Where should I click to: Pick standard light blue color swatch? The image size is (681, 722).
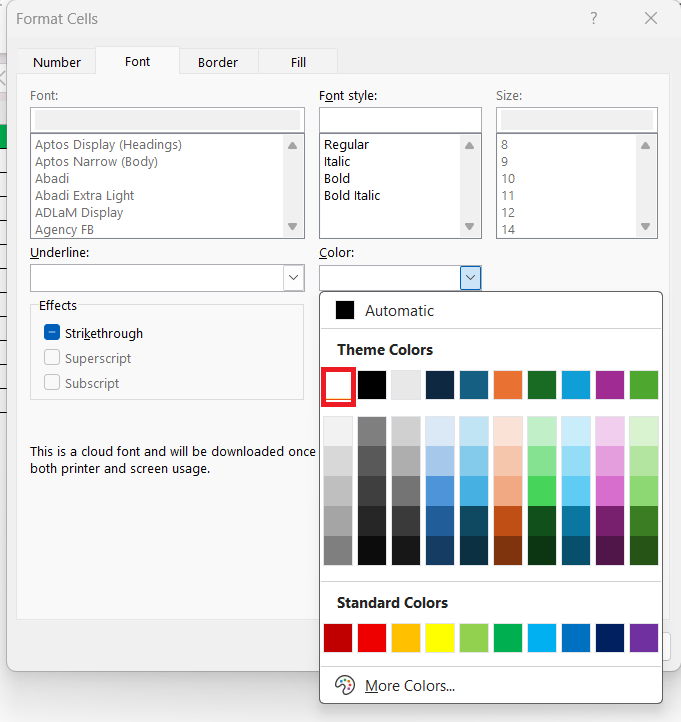coord(542,638)
